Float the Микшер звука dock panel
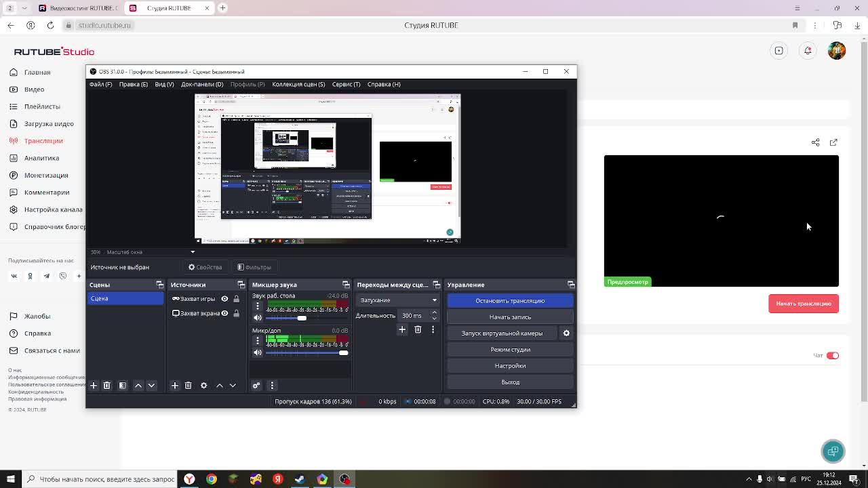Screen dimensions: 868x488 point(346,285)
